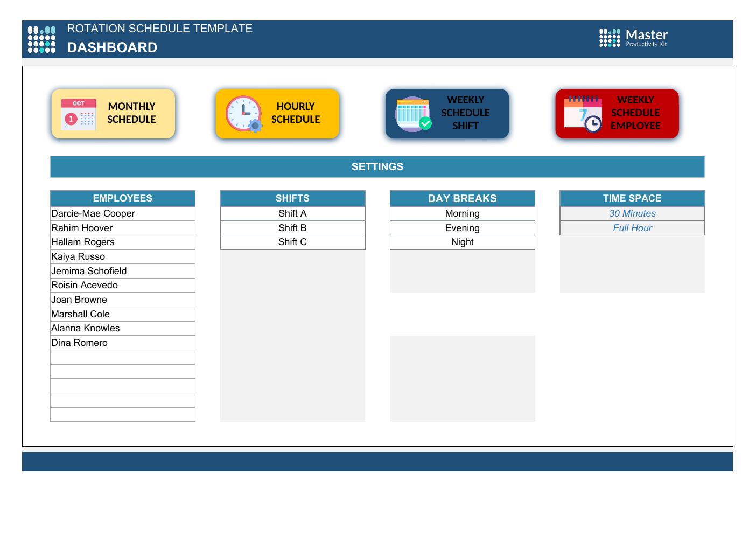This screenshot has height=535, width=756.
Task: Select the Full Hour time space cell
Action: click(x=632, y=228)
